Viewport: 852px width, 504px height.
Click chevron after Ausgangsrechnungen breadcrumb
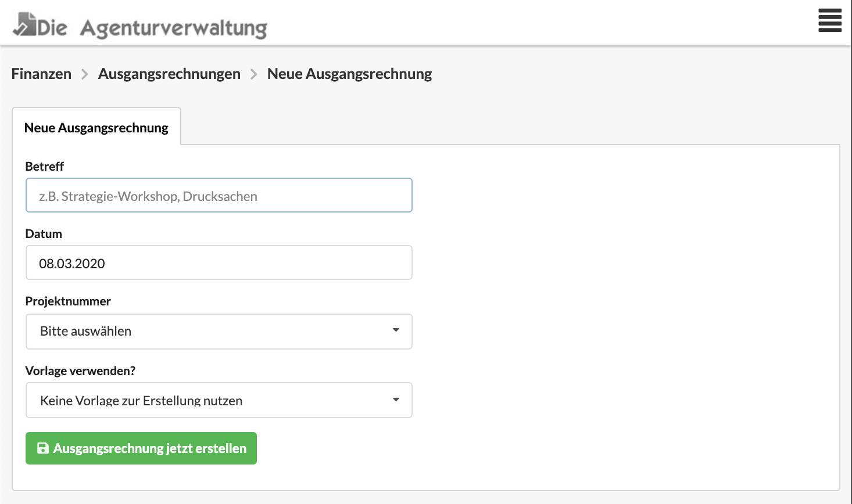pyautogui.click(x=254, y=74)
